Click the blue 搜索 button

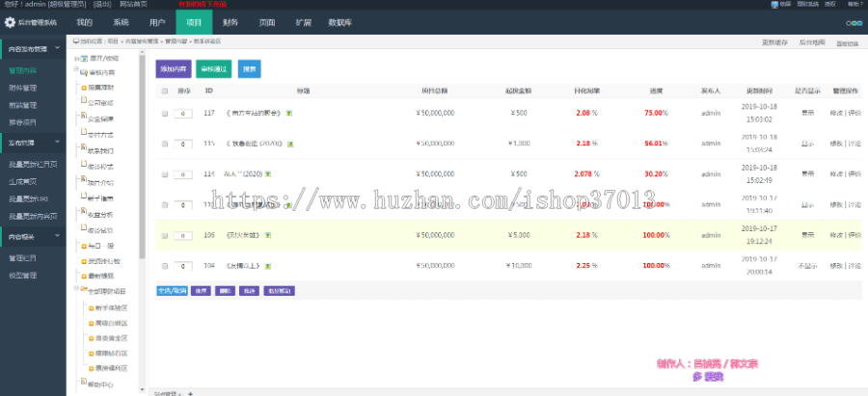[x=249, y=69]
